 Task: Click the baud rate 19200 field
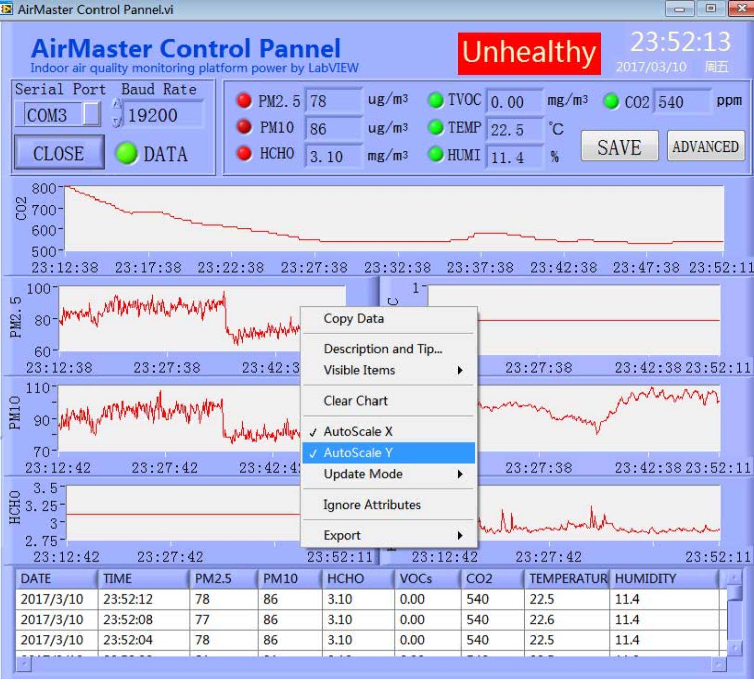163,115
